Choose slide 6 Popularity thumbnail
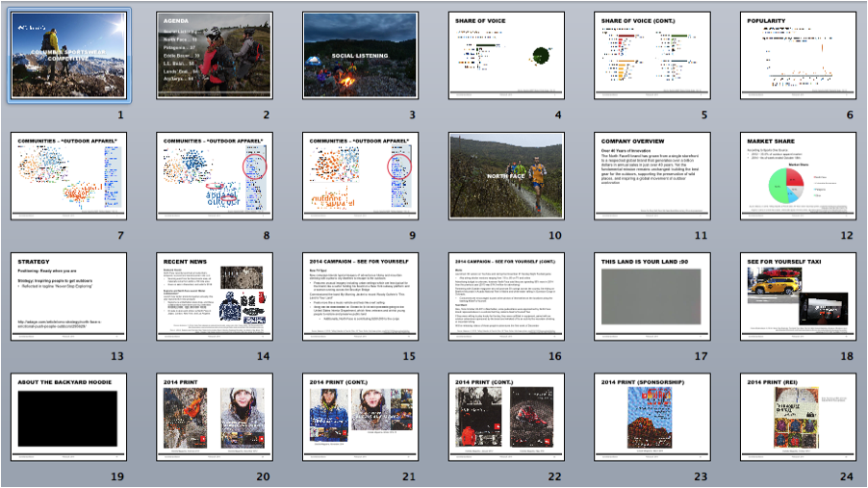This screenshot has width=868, height=488. (799, 55)
